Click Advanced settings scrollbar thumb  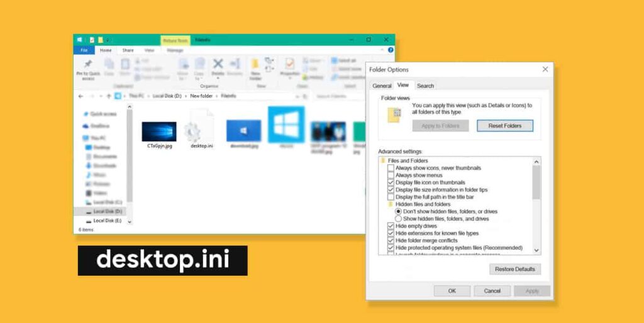pyautogui.click(x=536, y=183)
